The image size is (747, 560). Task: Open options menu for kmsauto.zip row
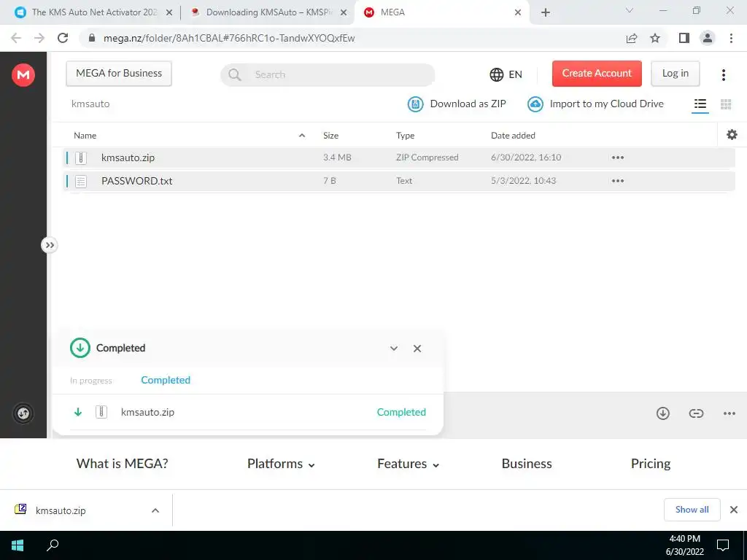[617, 157]
